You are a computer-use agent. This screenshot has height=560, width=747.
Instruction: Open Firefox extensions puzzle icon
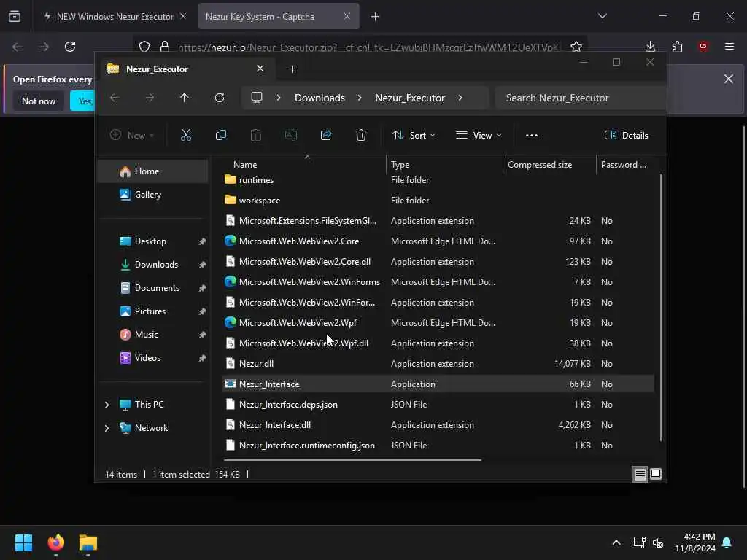tap(677, 47)
